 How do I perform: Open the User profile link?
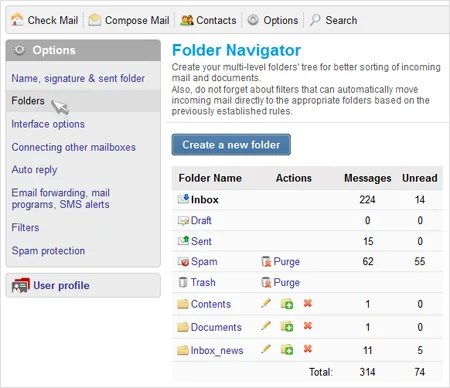pyautogui.click(x=61, y=285)
